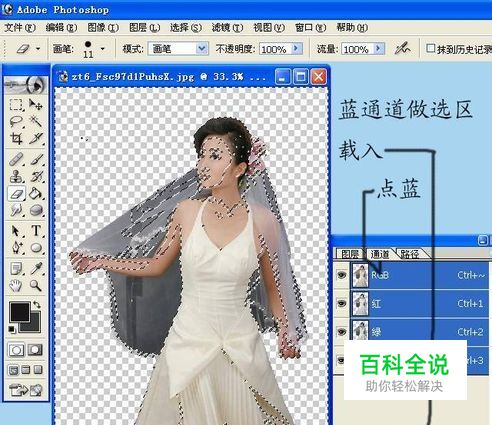Click foreground color swatch
Image resolution: width=492 pixels, height=425 pixels.
tap(19, 312)
